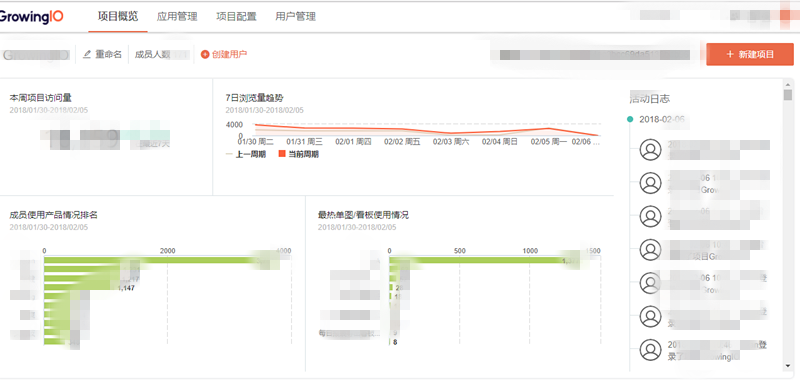The height and width of the screenshot is (384, 800).
Task: Click the red current-period trend line
Action: (x=428, y=130)
